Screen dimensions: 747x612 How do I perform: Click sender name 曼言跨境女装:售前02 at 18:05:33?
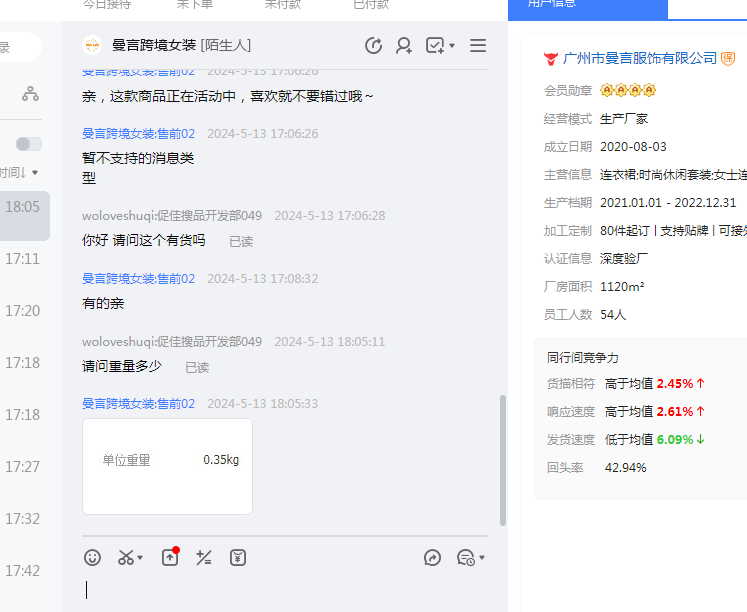pyautogui.click(x=138, y=404)
